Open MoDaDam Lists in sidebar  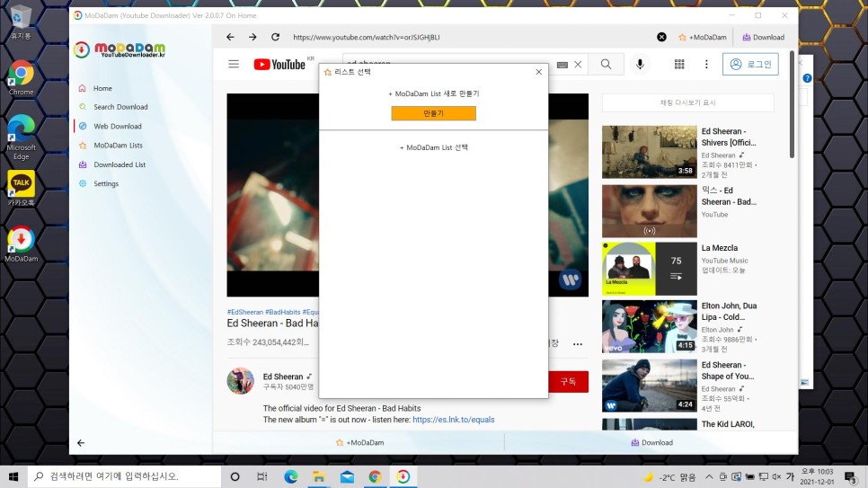tap(118, 145)
